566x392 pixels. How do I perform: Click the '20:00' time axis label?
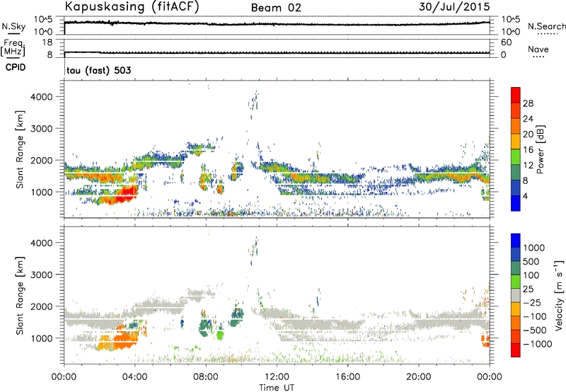pyautogui.click(x=419, y=377)
